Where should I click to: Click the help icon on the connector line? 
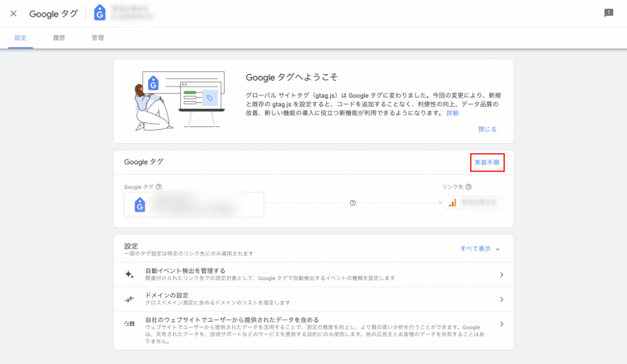pos(352,203)
